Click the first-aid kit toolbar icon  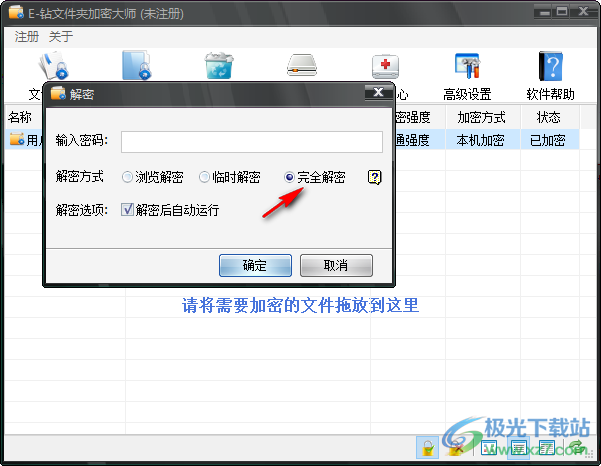[385, 66]
